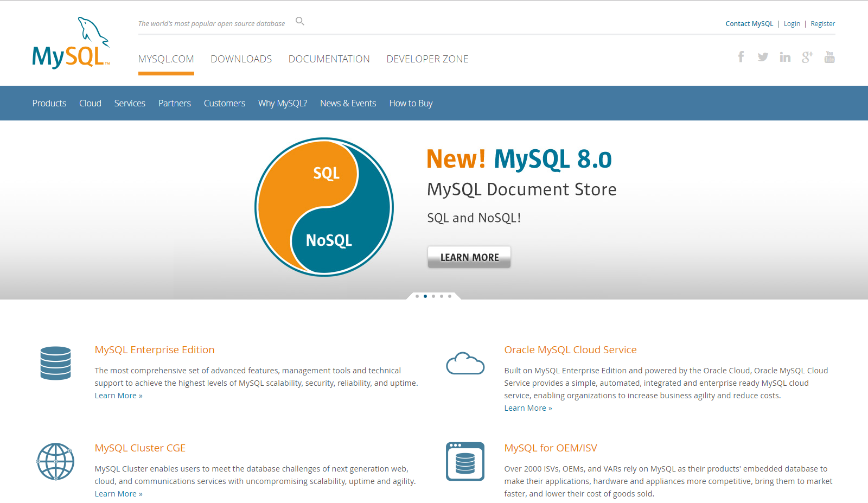
Task: Open the search magnifier icon
Action: (300, 21)
